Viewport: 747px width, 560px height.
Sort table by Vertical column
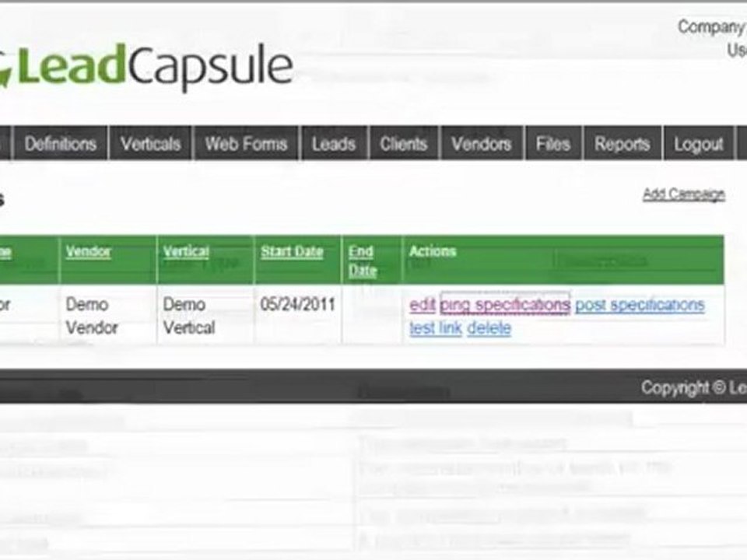click(186, 251)
